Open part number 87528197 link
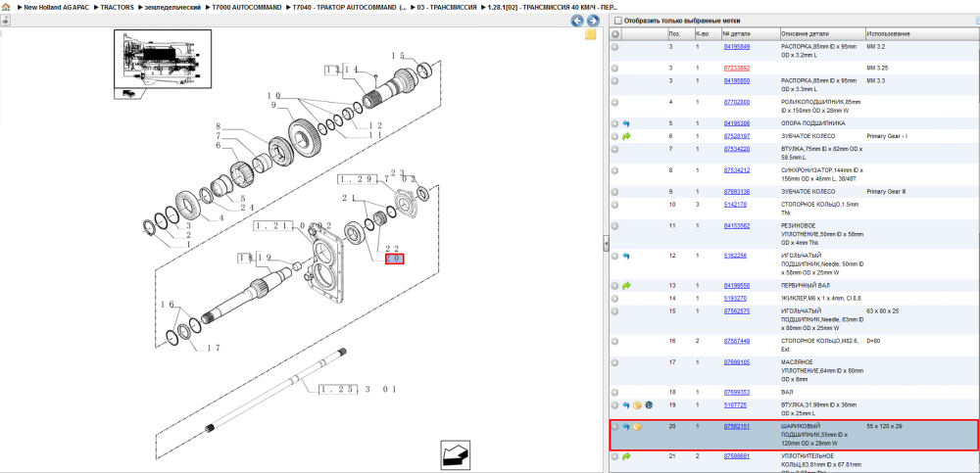This screenshot has height=473, width=980. (737, 136)
